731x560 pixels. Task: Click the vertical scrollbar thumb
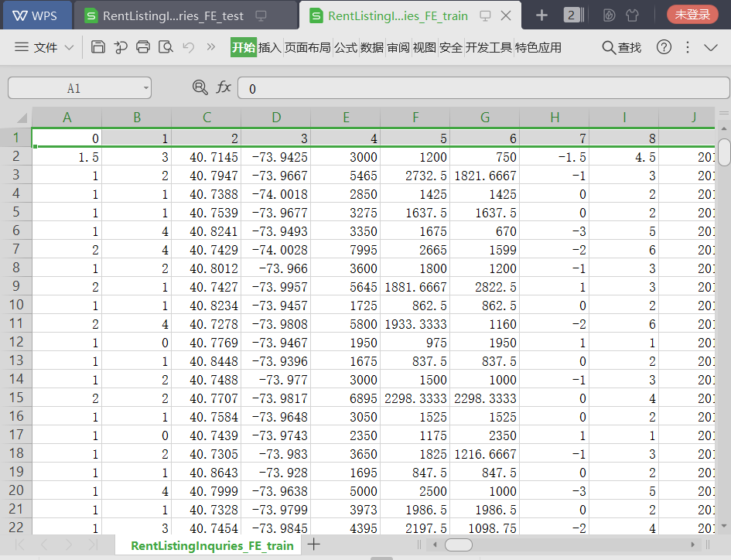[724, 152]
